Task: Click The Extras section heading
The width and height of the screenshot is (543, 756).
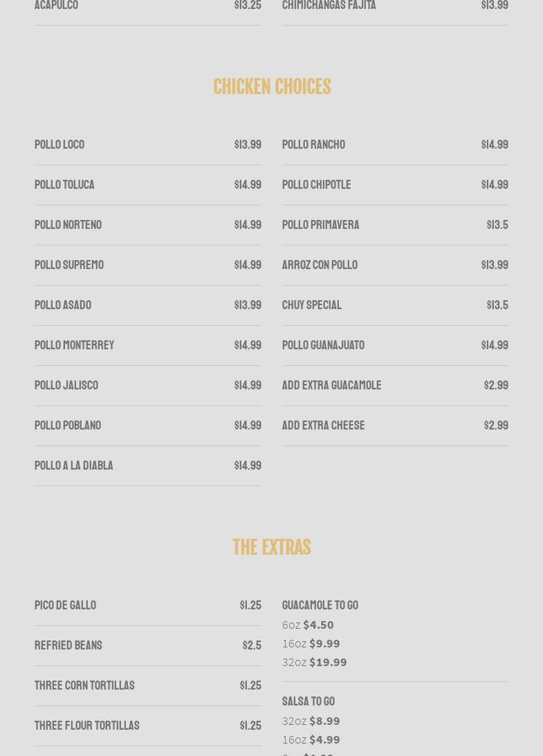Action: [x=272, y=547]
